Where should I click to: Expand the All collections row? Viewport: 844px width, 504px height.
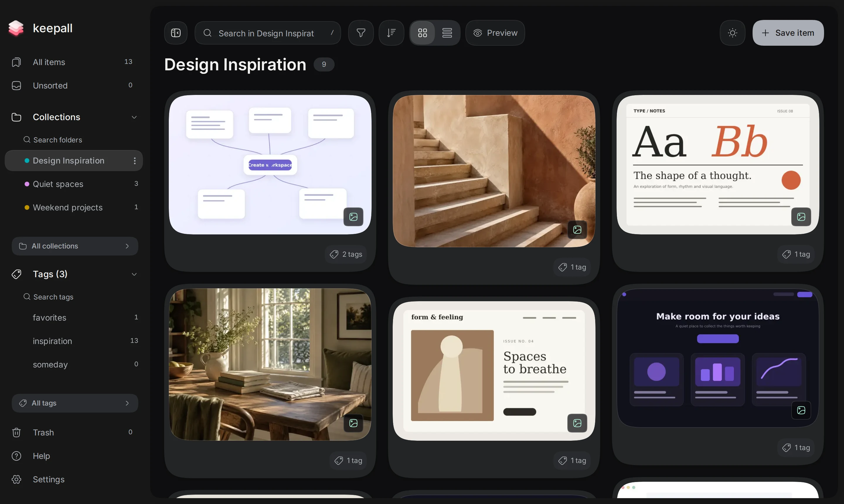pyautogui.click(x=75, y=246)
